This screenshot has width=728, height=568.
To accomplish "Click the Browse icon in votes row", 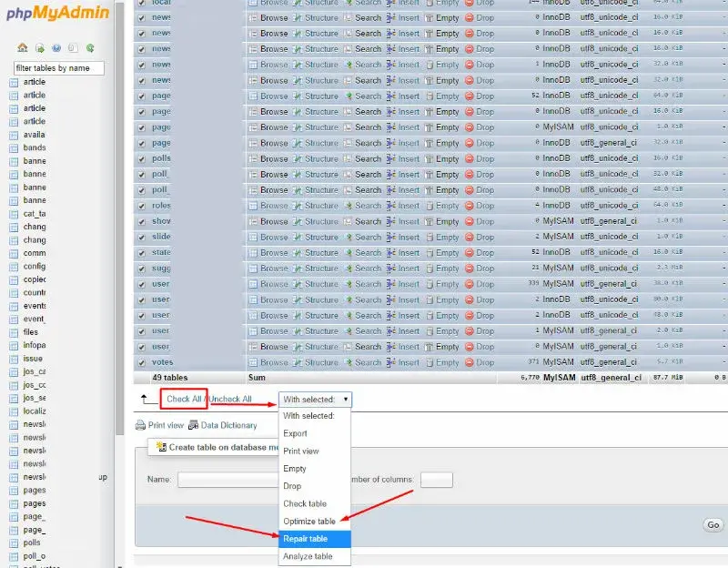I will [253, 362].
